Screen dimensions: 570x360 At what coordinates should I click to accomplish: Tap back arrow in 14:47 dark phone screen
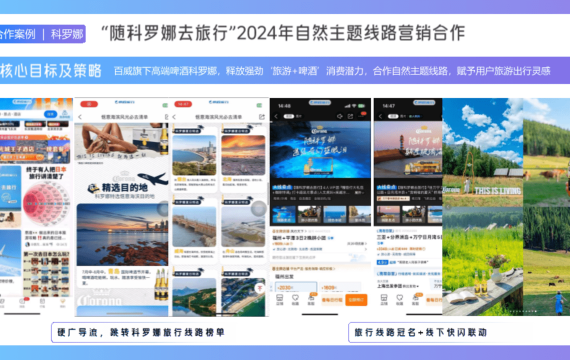point(380,116)
